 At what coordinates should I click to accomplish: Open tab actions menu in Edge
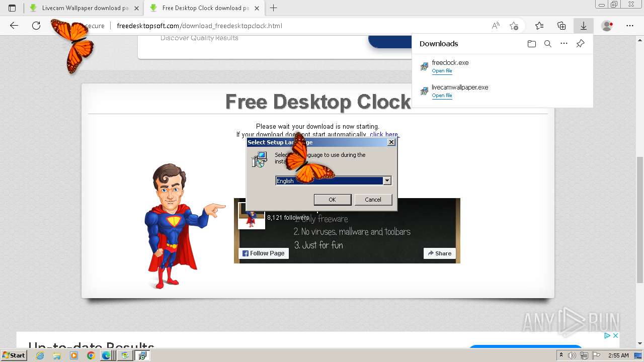tap(12, 8)
